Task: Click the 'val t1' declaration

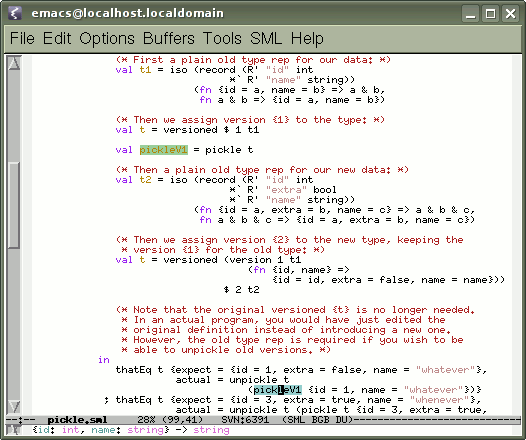Action: pos(133,70)
